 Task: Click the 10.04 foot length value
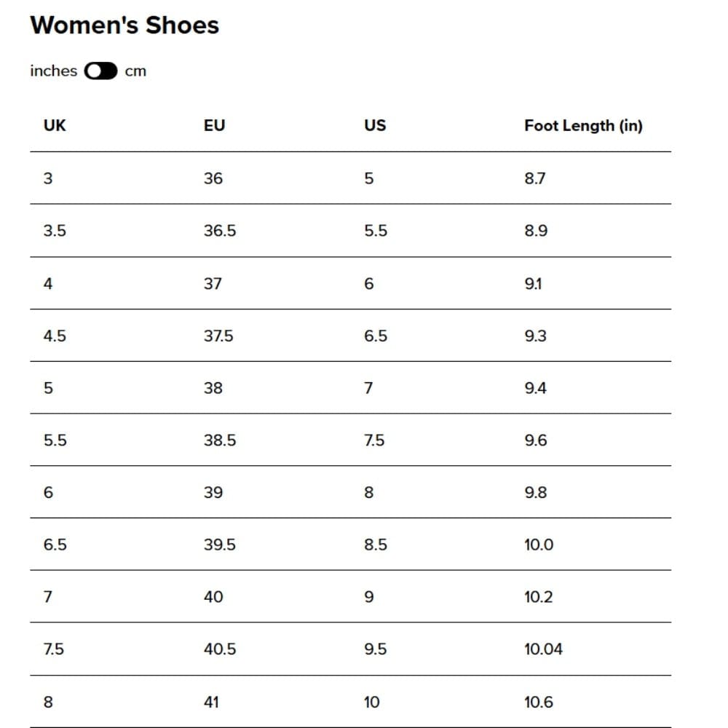coord(543,649)
